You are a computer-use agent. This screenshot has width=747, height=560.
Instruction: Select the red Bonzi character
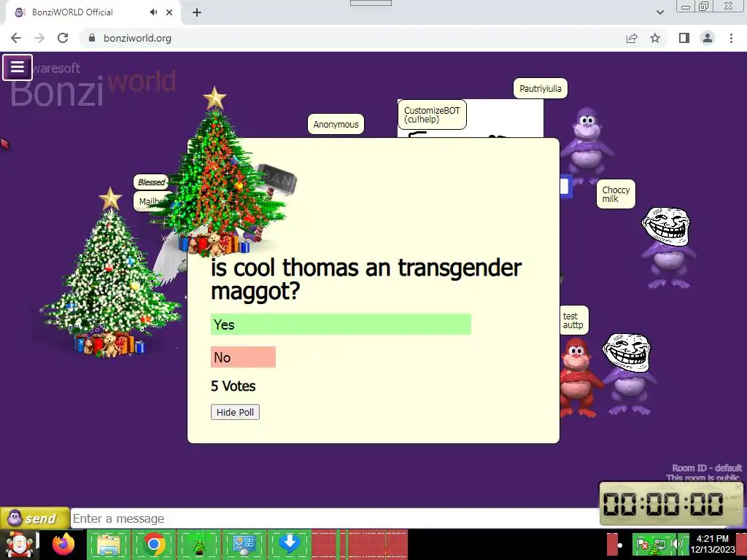[x=577, y=377]
